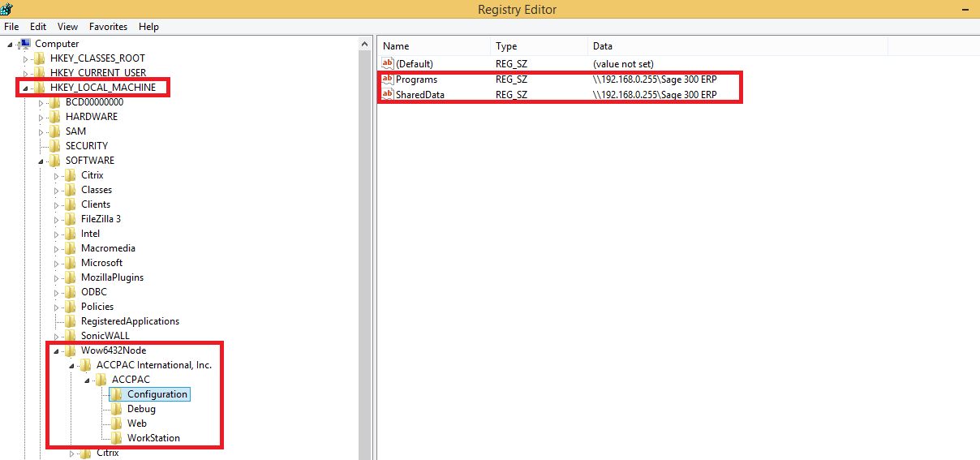Click the HKEY_CLASSES_ROOT folder icon

[x=40, y=58]
